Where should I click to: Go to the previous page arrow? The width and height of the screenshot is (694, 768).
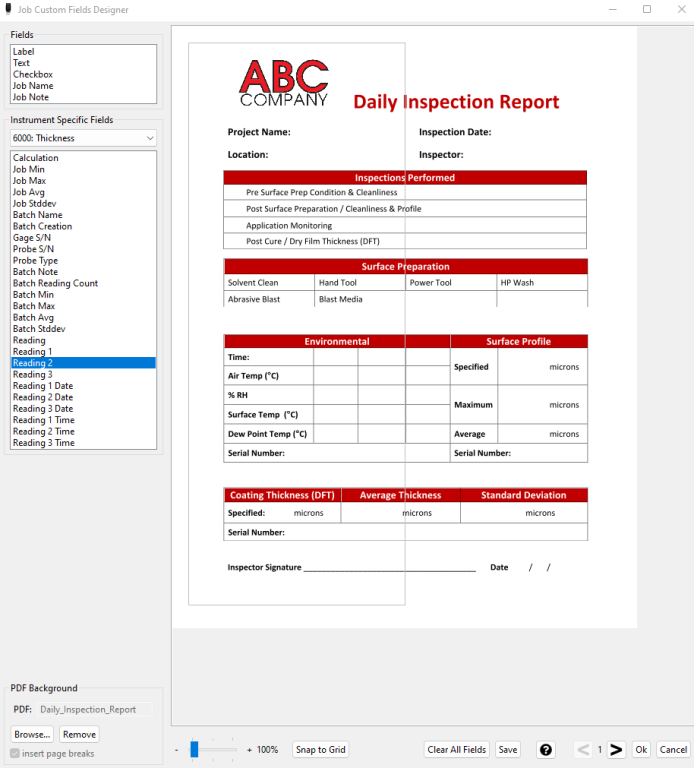583,750
